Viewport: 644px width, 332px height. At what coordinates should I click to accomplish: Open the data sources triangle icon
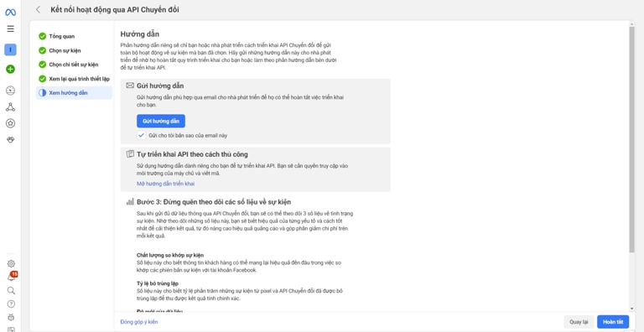click(x=10, y=107)
